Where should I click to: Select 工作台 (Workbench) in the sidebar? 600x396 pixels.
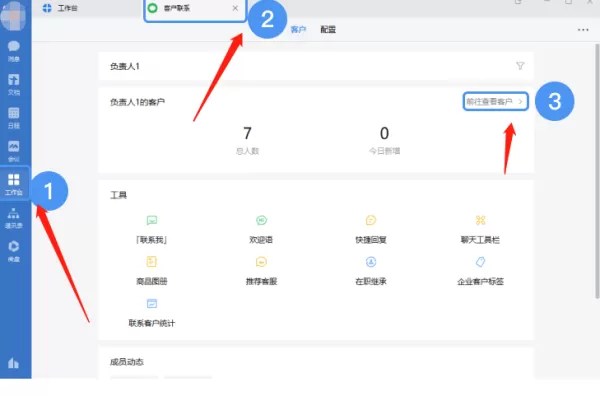(14, 184)
